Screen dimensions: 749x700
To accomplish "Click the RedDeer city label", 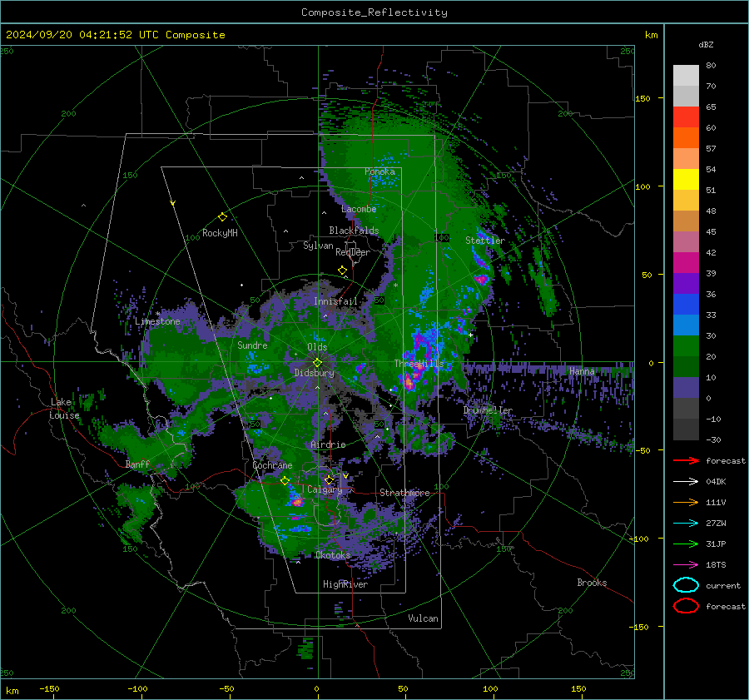I will coord(353,252).
